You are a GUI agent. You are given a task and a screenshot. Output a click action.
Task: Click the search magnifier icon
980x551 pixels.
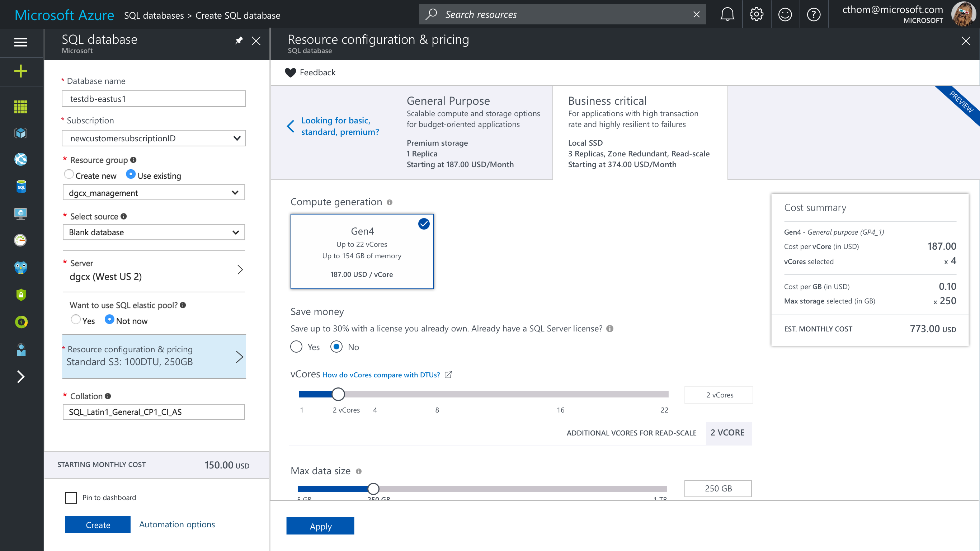coord(431,14)
